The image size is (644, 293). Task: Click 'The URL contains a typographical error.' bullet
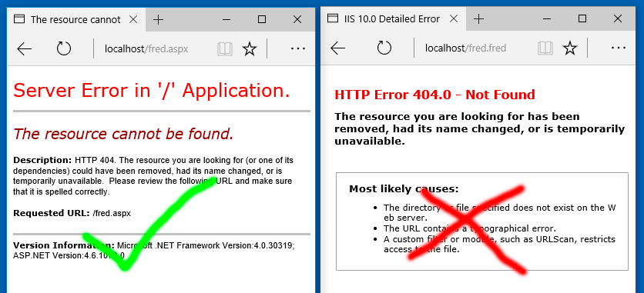[470, 228]
